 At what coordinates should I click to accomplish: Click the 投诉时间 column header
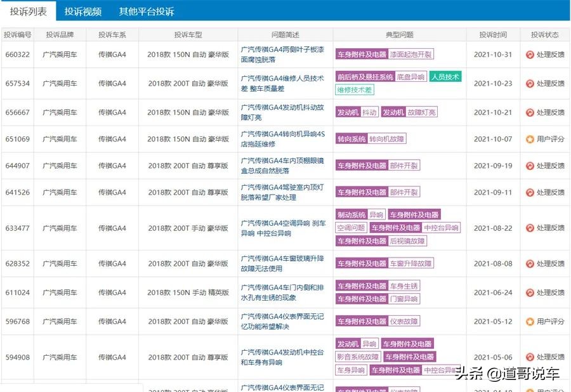point(494,35)
